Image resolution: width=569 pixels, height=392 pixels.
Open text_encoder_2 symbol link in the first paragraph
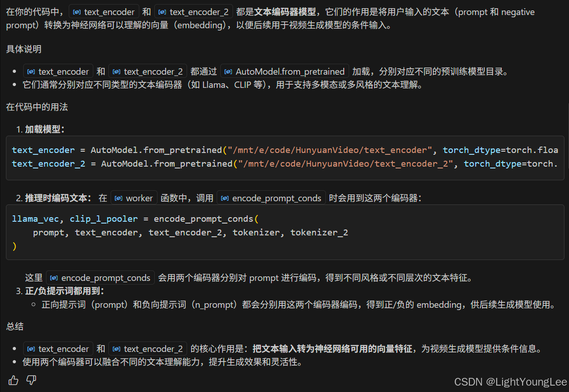point(193,12)
